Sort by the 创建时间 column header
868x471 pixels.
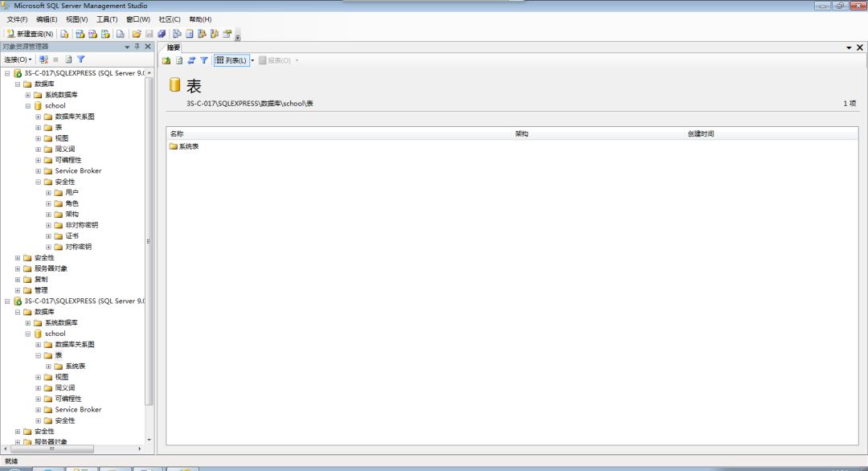[771, 133]
